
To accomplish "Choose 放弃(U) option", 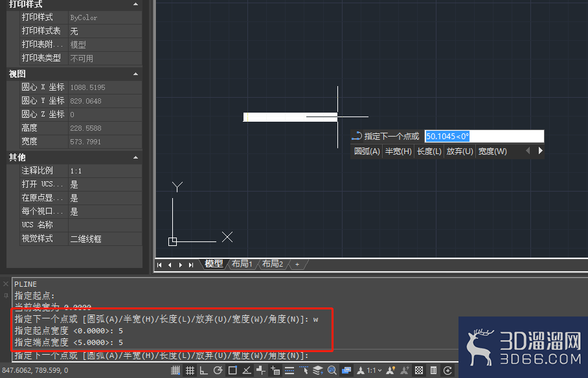I will [460, 151].
